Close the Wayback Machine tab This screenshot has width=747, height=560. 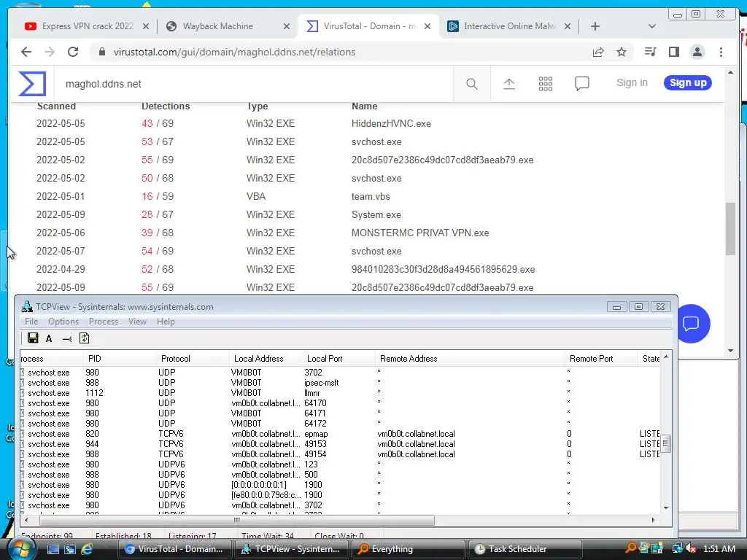(286, 26)
